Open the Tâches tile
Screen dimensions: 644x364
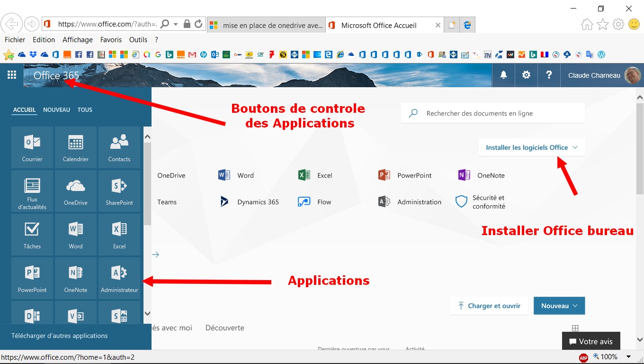tap(32, 235)
